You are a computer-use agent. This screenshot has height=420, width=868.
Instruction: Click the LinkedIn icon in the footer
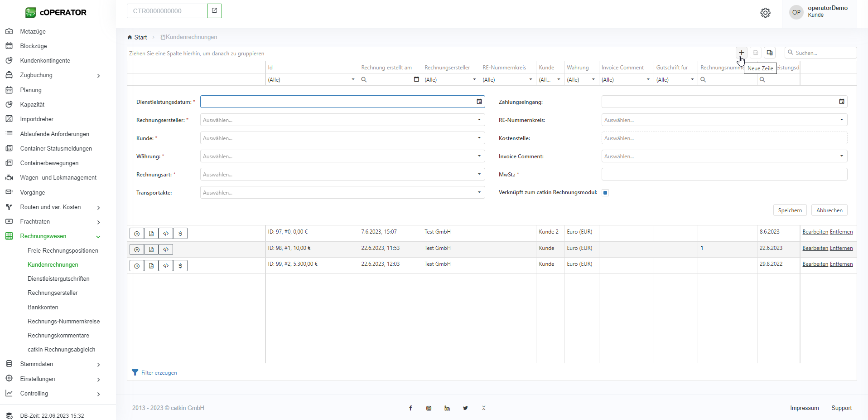pyautogui.click(x=447, y=408)
